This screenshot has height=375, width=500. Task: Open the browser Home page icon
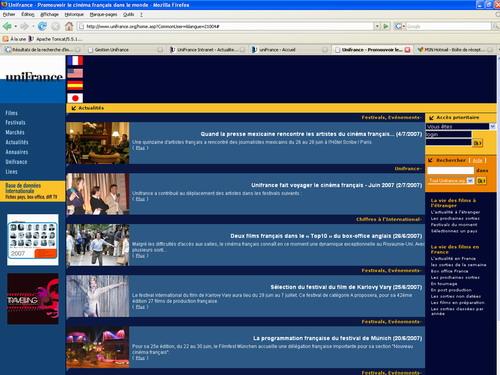point(69,26)
